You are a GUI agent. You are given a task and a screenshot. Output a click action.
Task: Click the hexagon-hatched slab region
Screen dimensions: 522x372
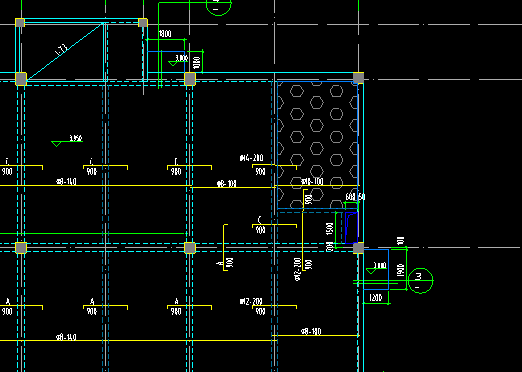click(317, 145)
